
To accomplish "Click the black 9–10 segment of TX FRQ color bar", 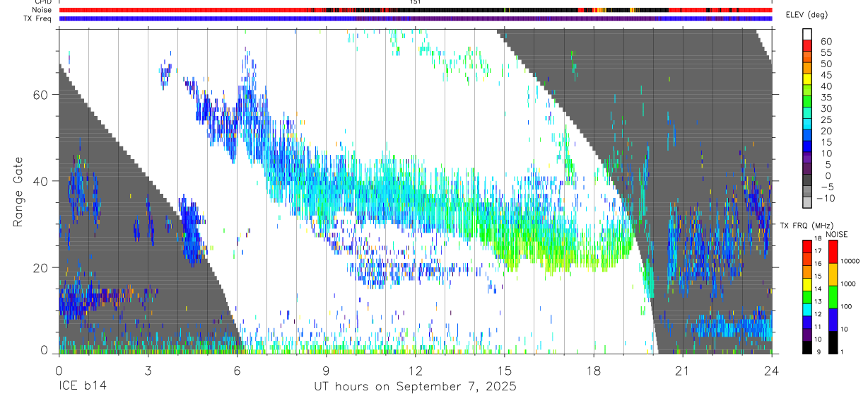I will (x=807, y=347).
